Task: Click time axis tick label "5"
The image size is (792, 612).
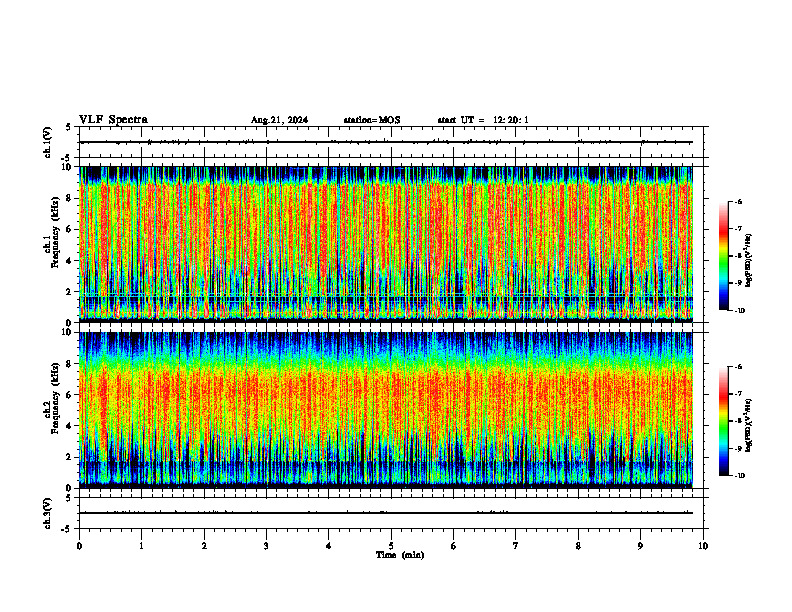Action: pyautogui.click(x=391, y=546)
